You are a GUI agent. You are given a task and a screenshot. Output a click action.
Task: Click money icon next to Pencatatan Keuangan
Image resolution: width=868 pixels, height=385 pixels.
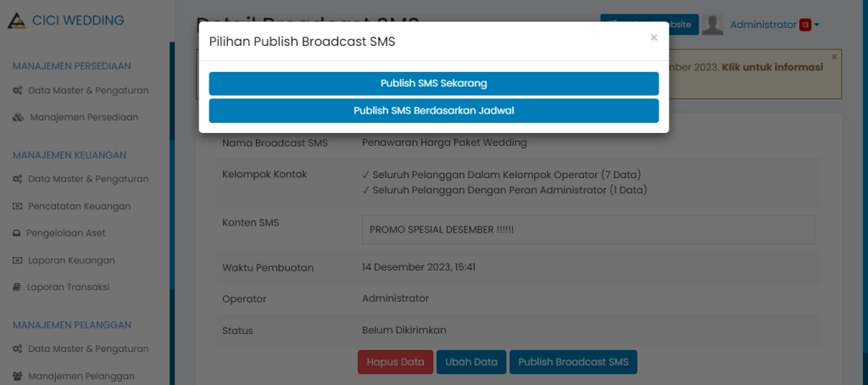click(x=18, y=206)
